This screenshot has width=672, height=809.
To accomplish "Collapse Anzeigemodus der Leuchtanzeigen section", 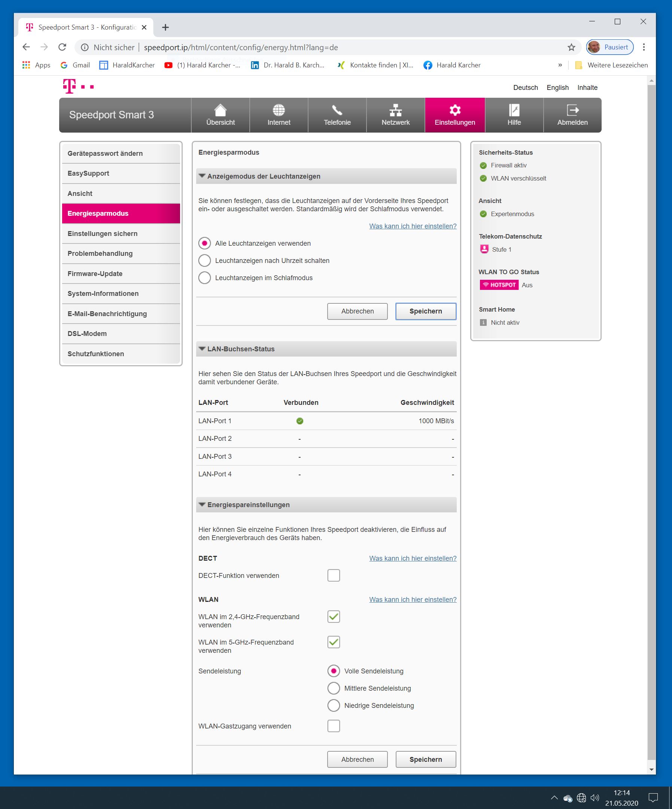I will point(326,176).
